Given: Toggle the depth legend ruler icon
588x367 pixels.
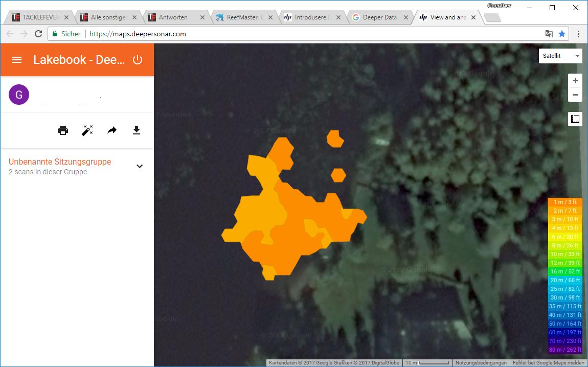Looking at the screenshot, I should coord(575,119).
